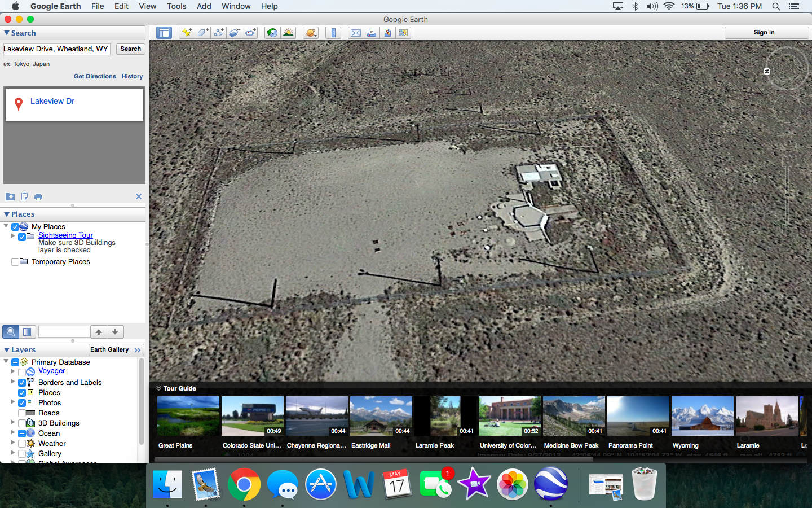Open Spotlight search in menu bar
This screenshot has width=812, height=508.
point(776,6)
